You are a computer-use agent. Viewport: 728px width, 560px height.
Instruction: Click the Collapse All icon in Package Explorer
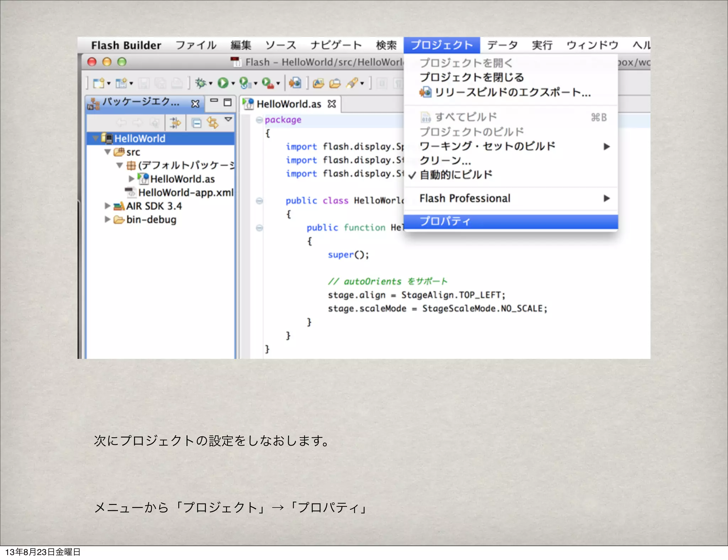[196, 123]
